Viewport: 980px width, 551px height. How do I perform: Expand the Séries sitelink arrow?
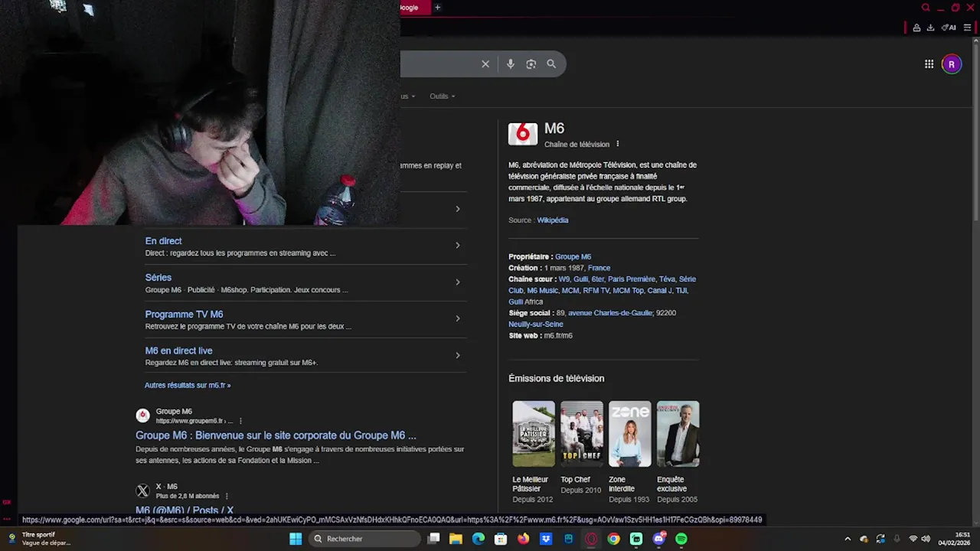[458, 282]
